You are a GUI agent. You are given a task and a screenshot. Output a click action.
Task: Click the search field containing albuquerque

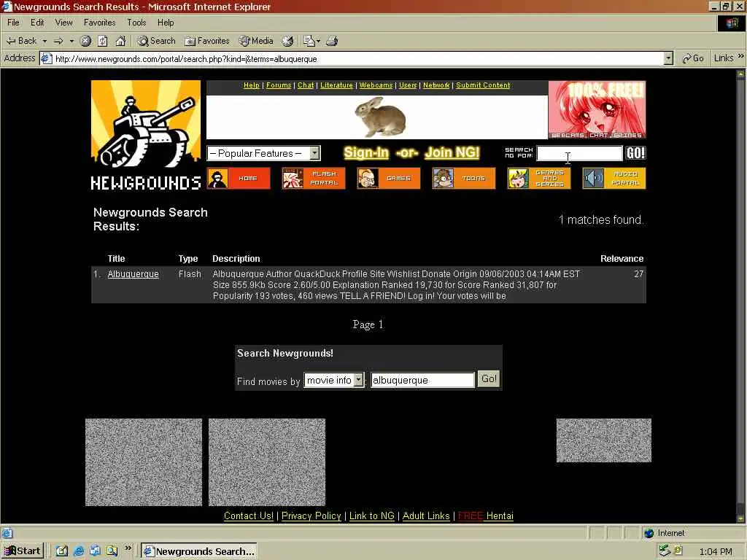click(x=422, y=380)
